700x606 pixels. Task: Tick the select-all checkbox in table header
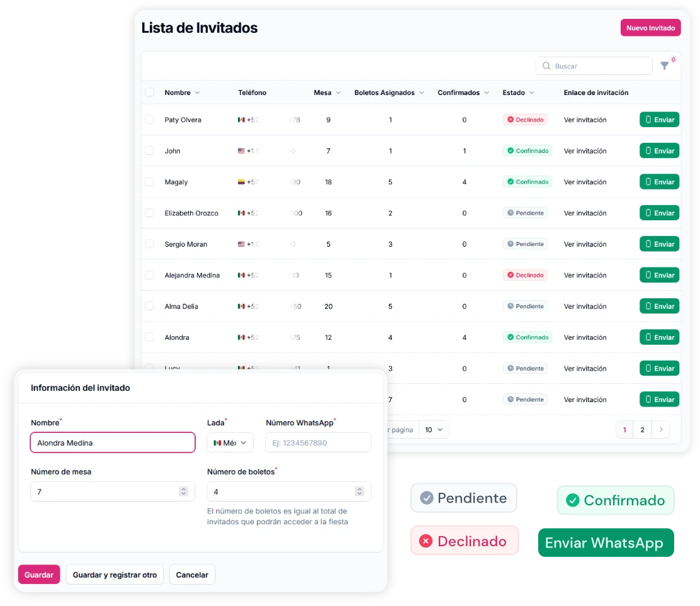click(x=149, y=93)
